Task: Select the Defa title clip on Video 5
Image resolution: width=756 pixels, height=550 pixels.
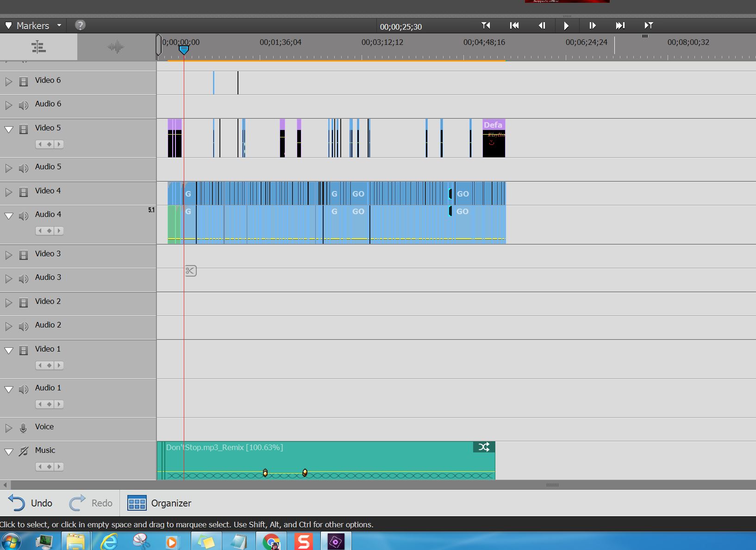Action: click(x=494, y=138)
